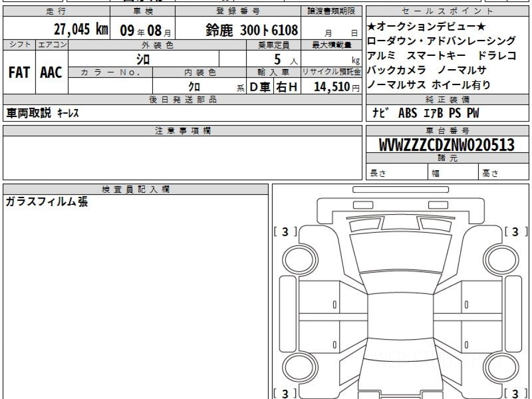Click the 検査員記入欄 header
Screen dimensions: 532x399
click(136, 189)
